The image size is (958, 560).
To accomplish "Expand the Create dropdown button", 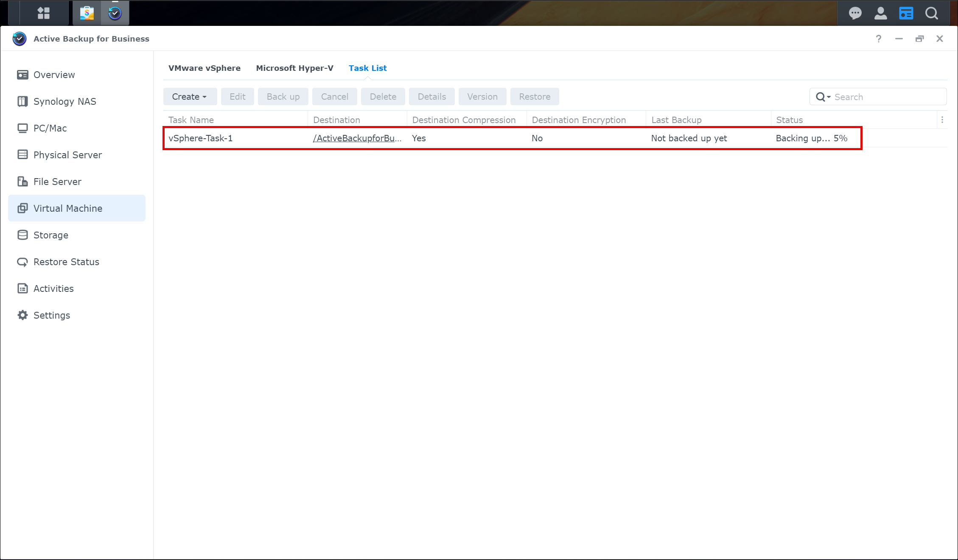I will point(190,97).
